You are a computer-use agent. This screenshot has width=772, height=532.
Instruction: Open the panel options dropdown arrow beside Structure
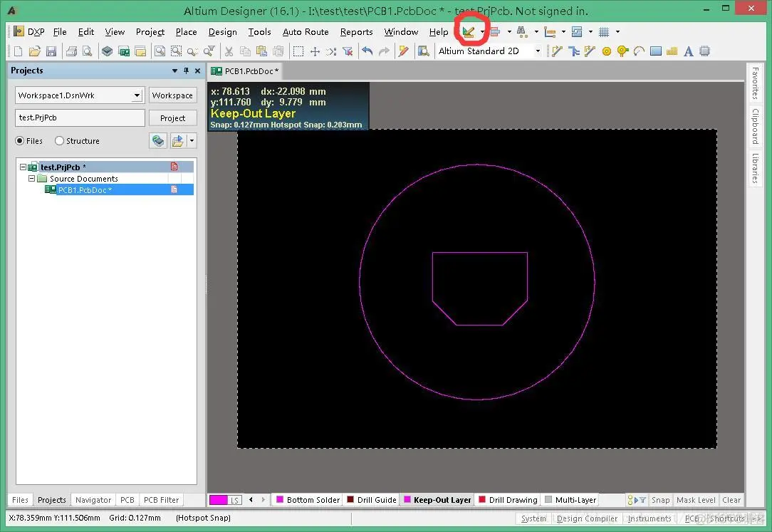(x=192, y=141)
